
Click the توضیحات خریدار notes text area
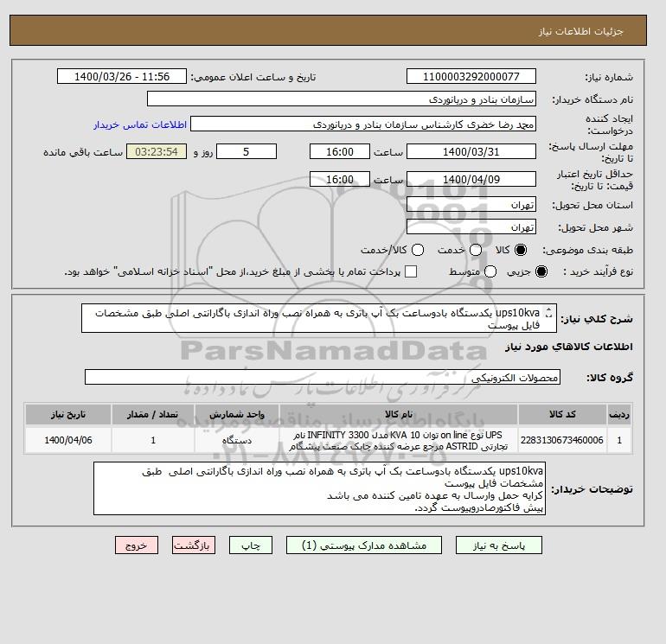319,488
